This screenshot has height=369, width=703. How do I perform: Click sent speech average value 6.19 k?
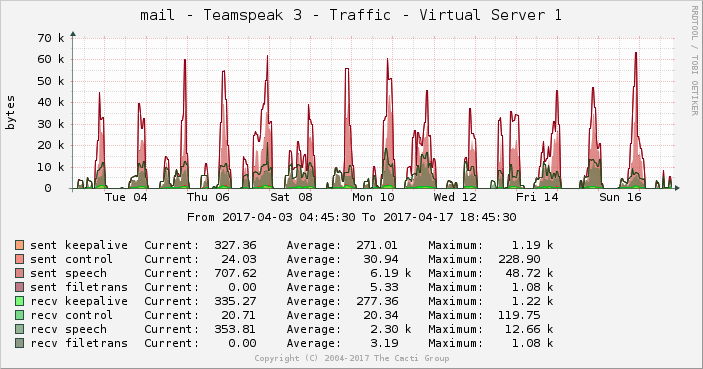tap(391, 273)
